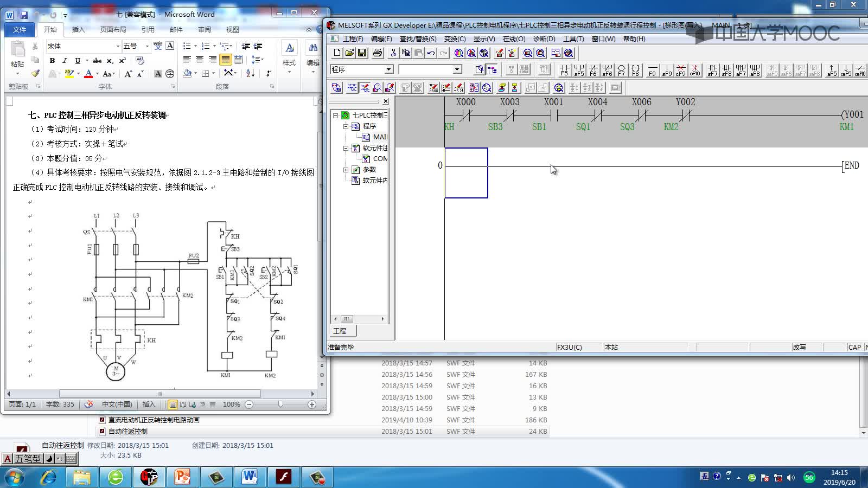This screenshot has height=488, width=868.
Task: Click zoom-out minus button in Word status bar
Action: coord(249,404)
